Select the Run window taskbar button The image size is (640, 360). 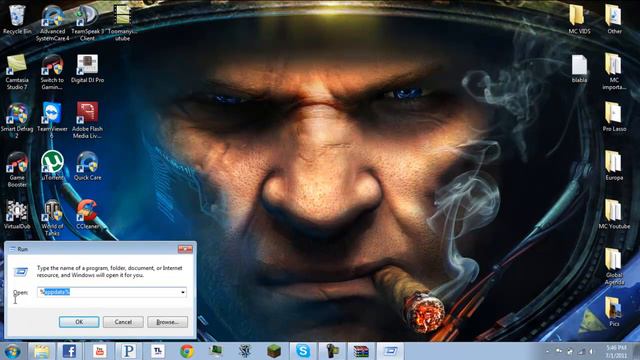(390, 351)
